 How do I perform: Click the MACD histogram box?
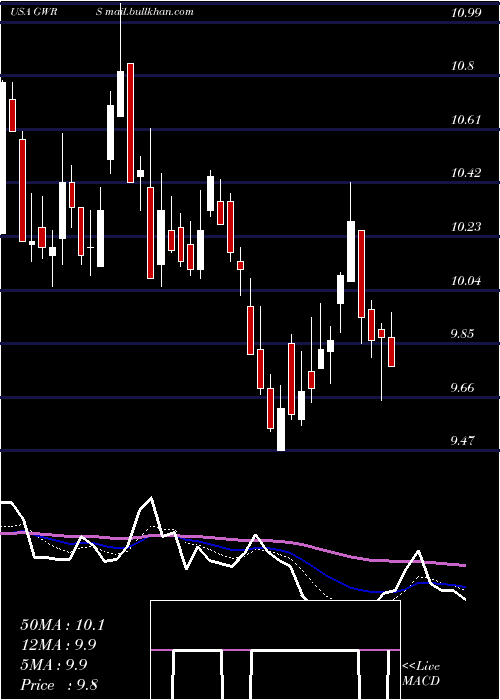pos(275,650)
